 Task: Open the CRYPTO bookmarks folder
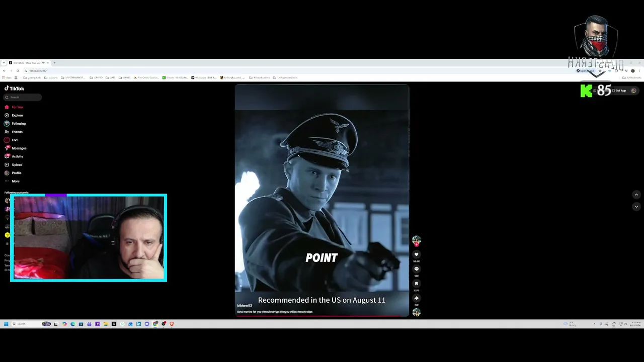pyautogui.click(x=96, y=78)
